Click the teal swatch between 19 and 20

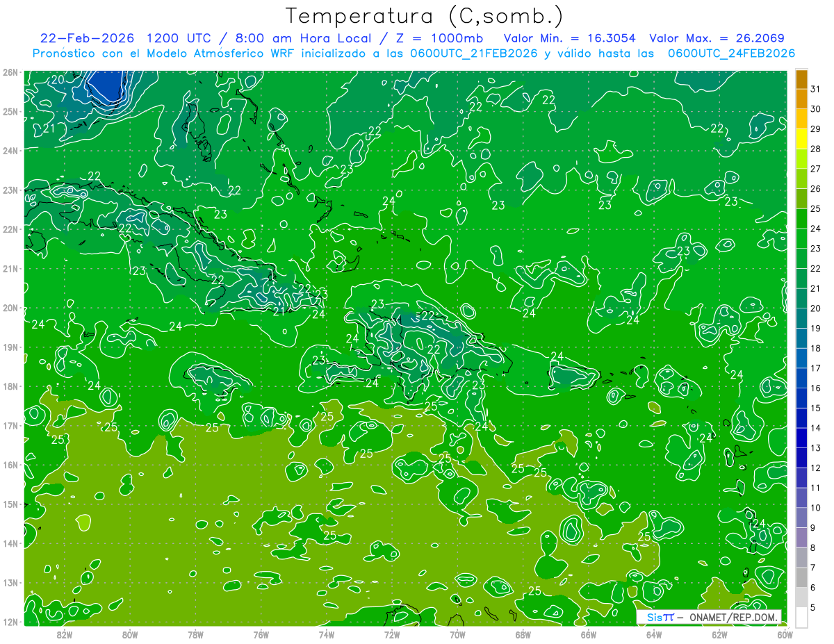[801, 318]
